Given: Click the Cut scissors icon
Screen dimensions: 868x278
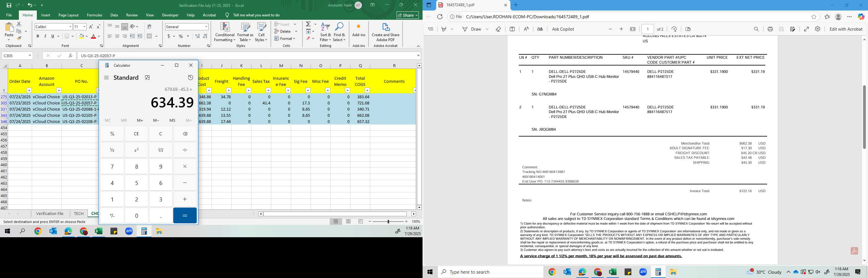Looking at the screenshot, I should coord(19,24).
